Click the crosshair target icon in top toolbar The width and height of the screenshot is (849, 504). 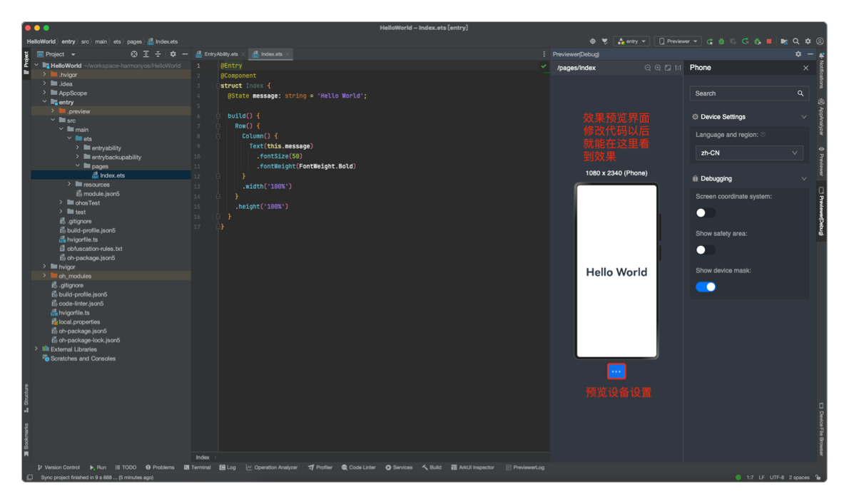pos(592,41)
